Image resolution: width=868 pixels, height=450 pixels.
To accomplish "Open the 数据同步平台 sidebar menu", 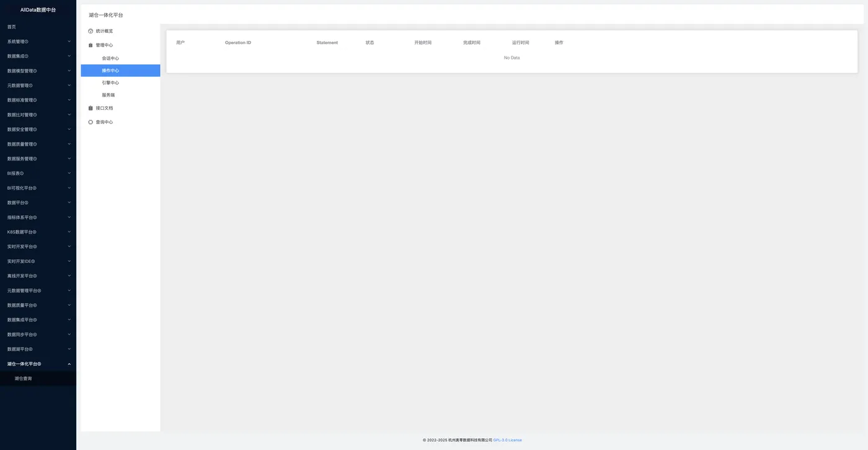I will [38, 334].
